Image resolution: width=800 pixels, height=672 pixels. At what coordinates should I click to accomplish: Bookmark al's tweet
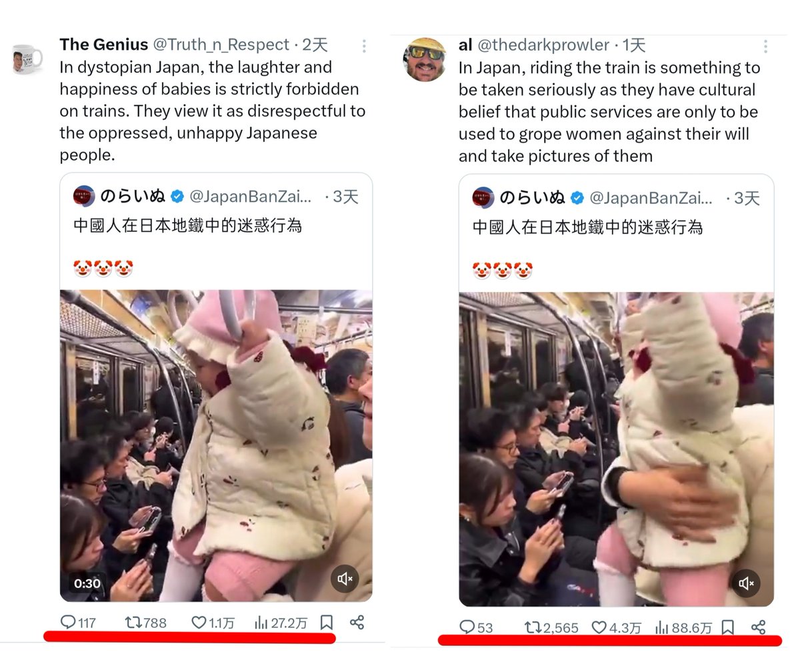coord(728,627)
